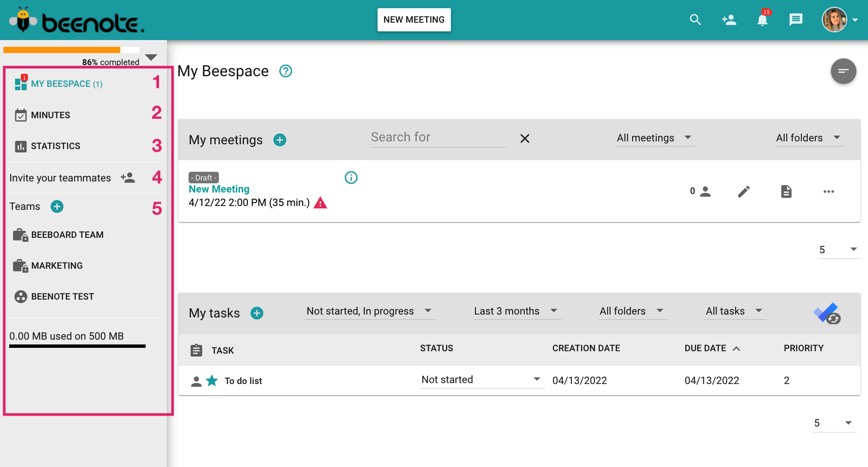Change status dropdown Not started for To do list
Screen dimensions: 868x467
[482, 380]
